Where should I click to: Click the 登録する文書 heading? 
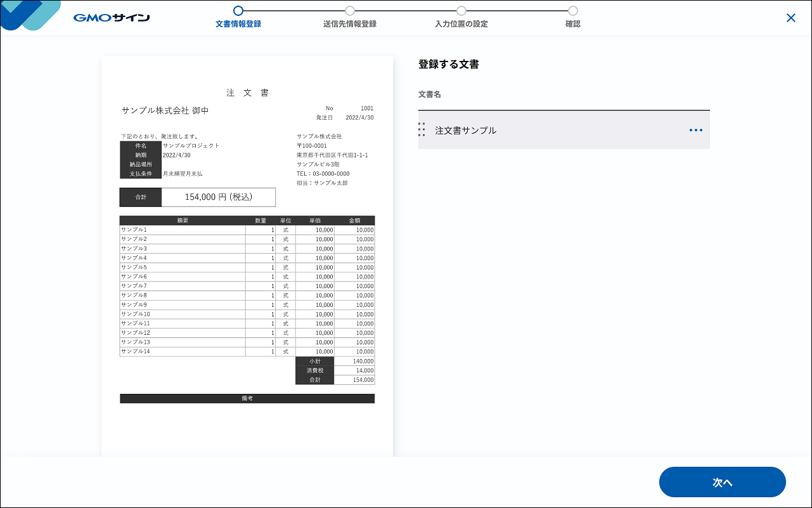tap(449, 64)
